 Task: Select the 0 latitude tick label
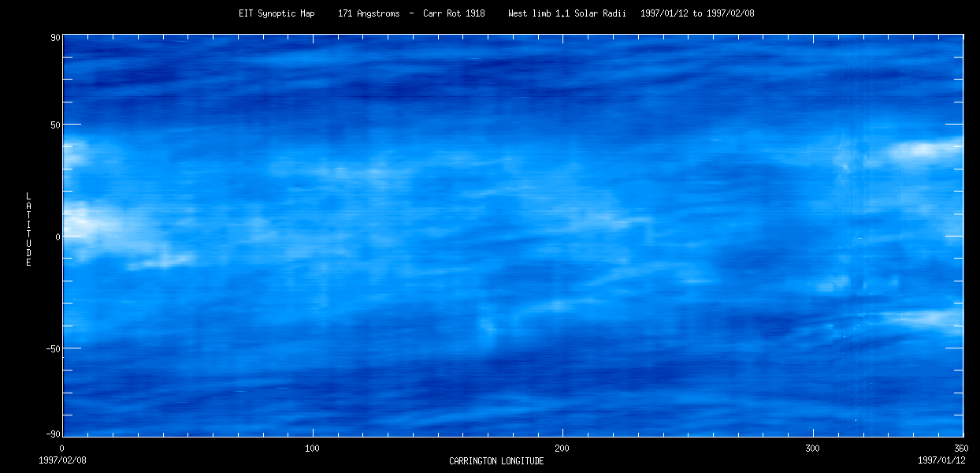pyautogui.click(x=58, y=236)
